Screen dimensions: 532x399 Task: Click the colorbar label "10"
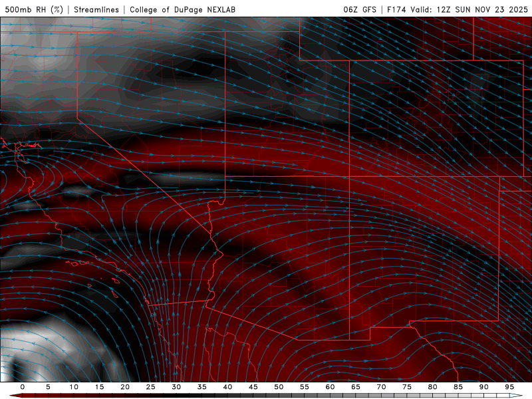point(74,387)
